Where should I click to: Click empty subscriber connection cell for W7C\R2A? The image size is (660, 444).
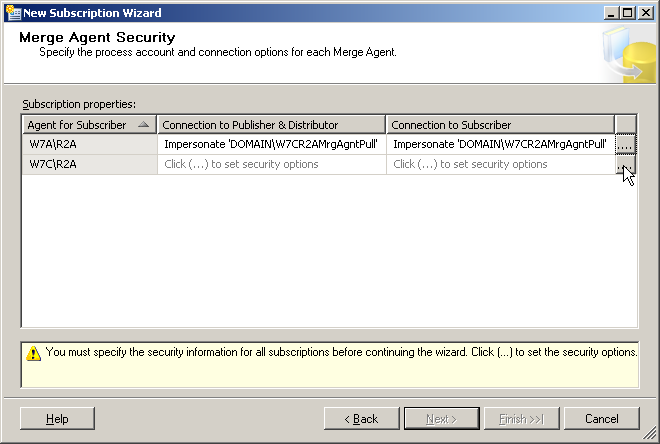499,164
